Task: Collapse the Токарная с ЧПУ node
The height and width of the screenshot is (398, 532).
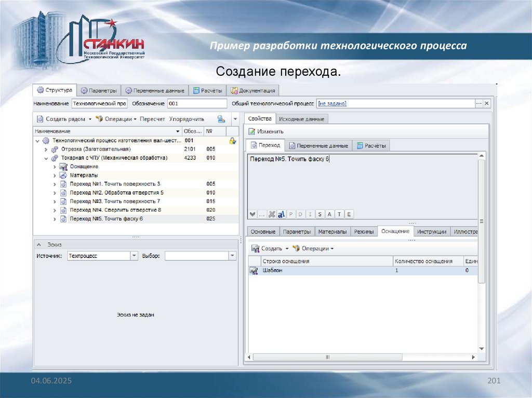Action: 46,158
